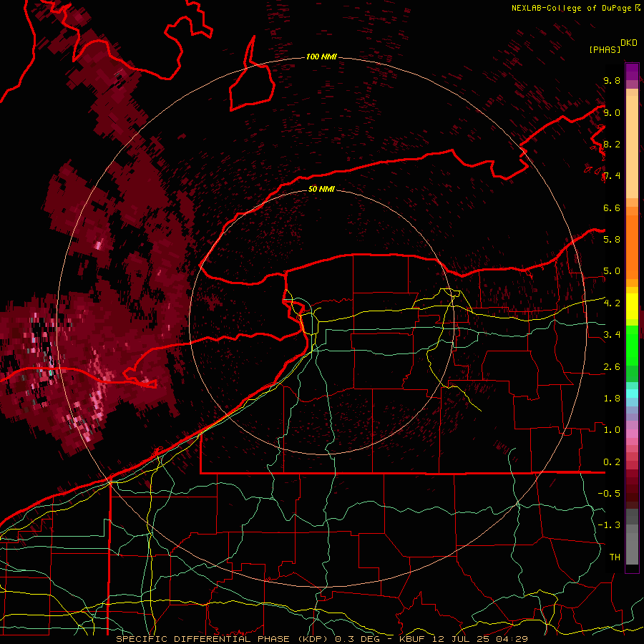Select the yellow segment of the color bar
This screenshot has height=644, width=644.
click(632, 306)
